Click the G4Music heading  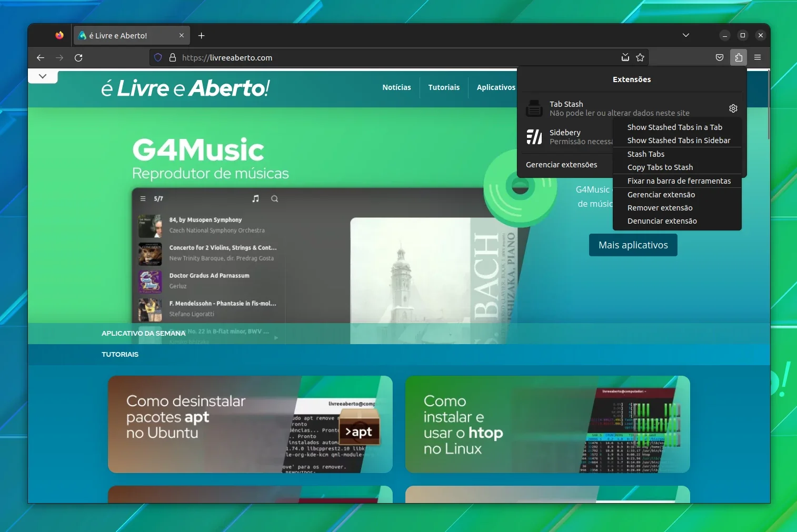click(x=198, y=150)
